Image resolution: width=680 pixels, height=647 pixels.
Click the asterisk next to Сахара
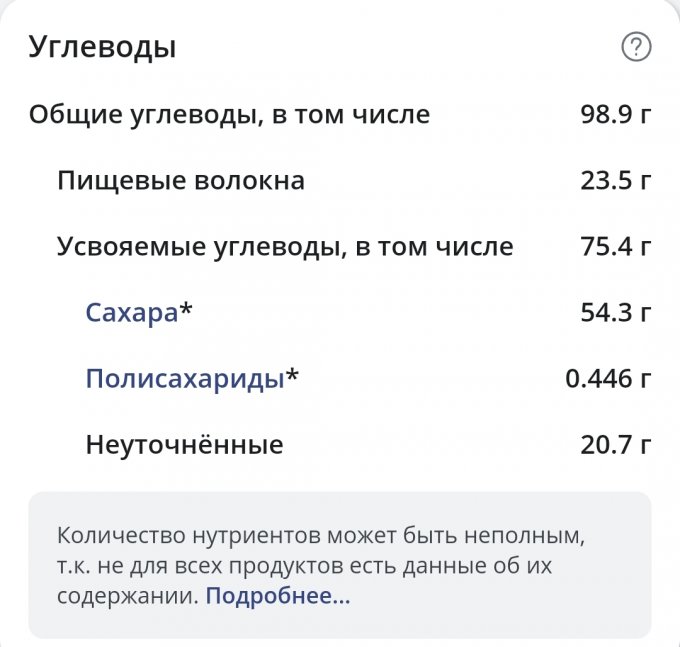[x=186, y=311]
